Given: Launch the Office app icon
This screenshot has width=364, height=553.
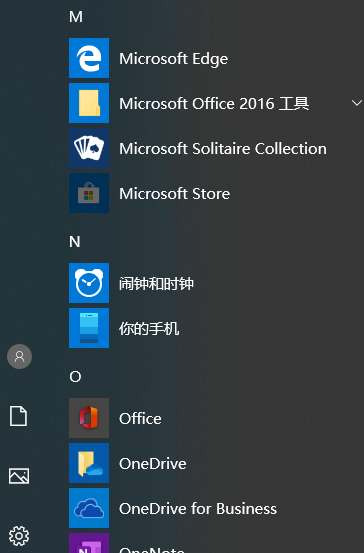Looking at the screenshot, I should [89, 418].
